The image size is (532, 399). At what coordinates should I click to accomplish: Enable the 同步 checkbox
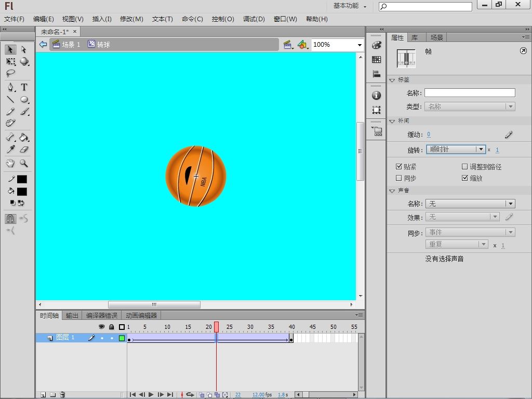399,178
